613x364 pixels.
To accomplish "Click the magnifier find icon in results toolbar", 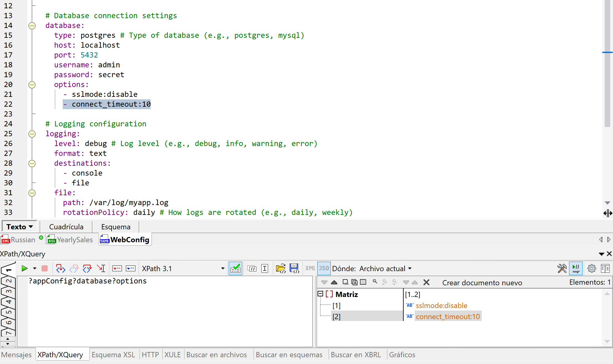I will tap(375, 282).
